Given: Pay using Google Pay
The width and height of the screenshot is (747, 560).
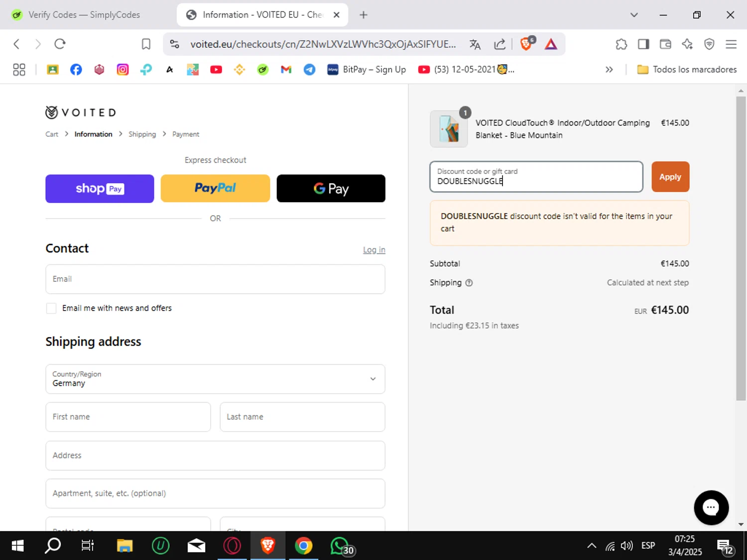Looking at the screenshot, I should pos(331,189).
